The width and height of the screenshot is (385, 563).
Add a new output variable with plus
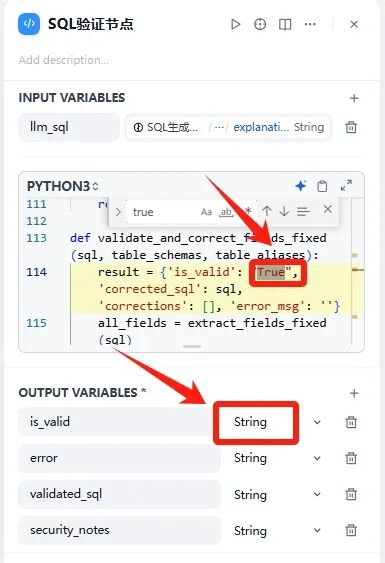click(x=354, y=393)
